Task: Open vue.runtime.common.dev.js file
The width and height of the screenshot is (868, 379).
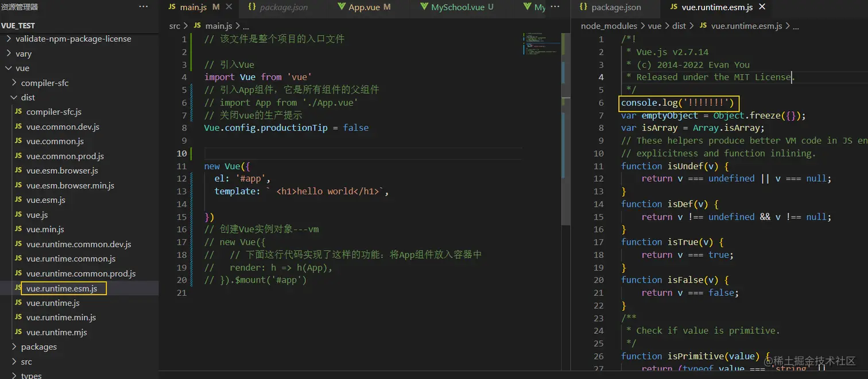Action: (x=79, y=244)
